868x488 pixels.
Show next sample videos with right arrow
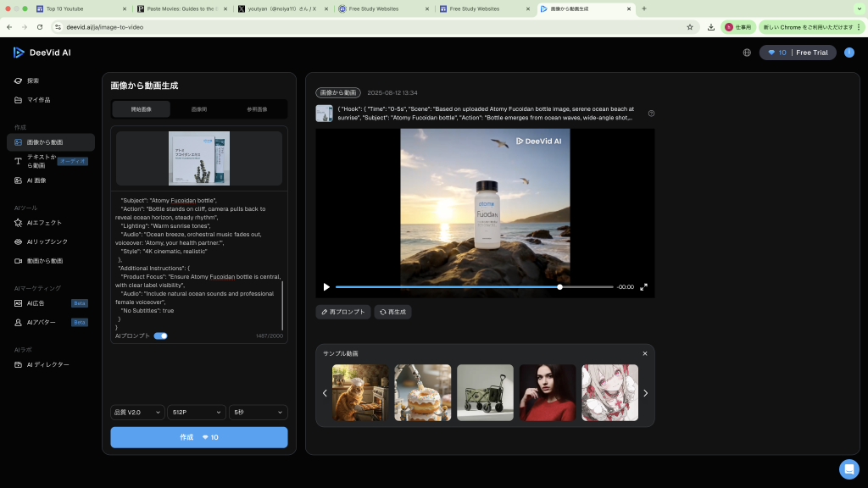coord(645,393)
